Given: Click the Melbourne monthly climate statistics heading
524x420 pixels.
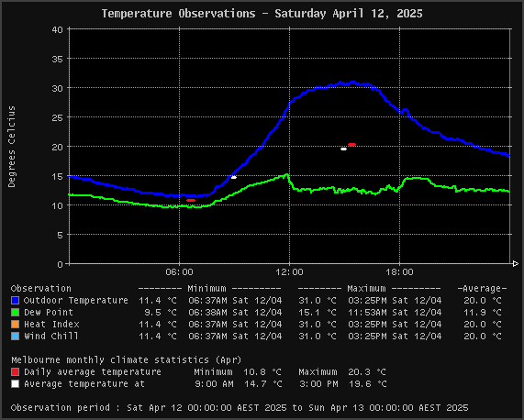Looking at the screenshot, I should click(x=127, y=359).
